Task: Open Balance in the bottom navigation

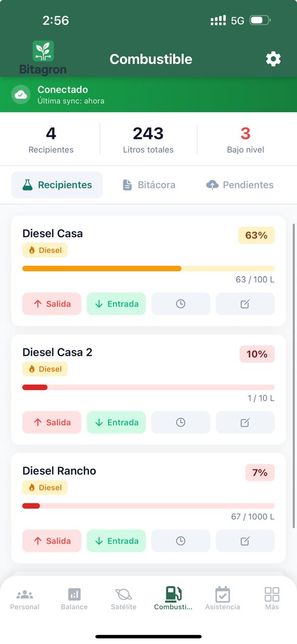Action: (x=74, y=599)
